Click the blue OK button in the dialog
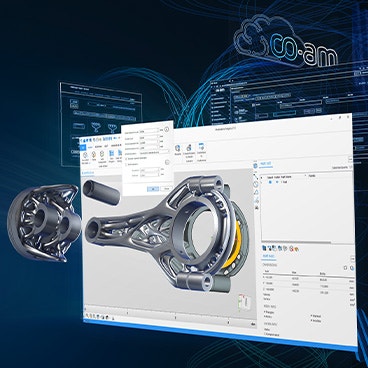368x368 pixels. pos(153,189)
